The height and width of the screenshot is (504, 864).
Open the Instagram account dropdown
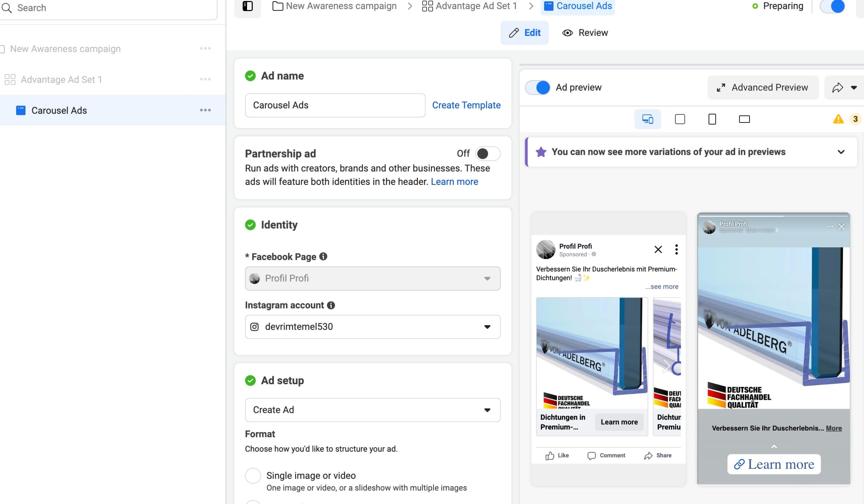point(372,327)
